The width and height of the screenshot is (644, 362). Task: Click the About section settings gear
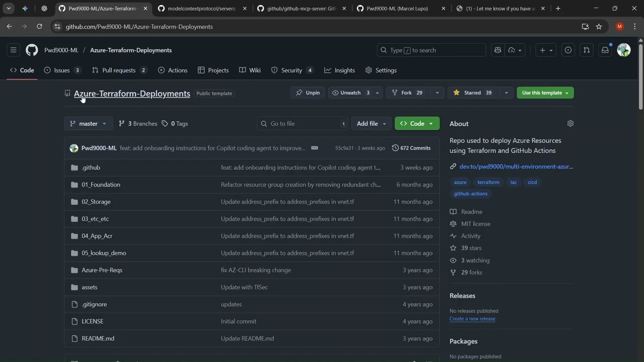570,123
